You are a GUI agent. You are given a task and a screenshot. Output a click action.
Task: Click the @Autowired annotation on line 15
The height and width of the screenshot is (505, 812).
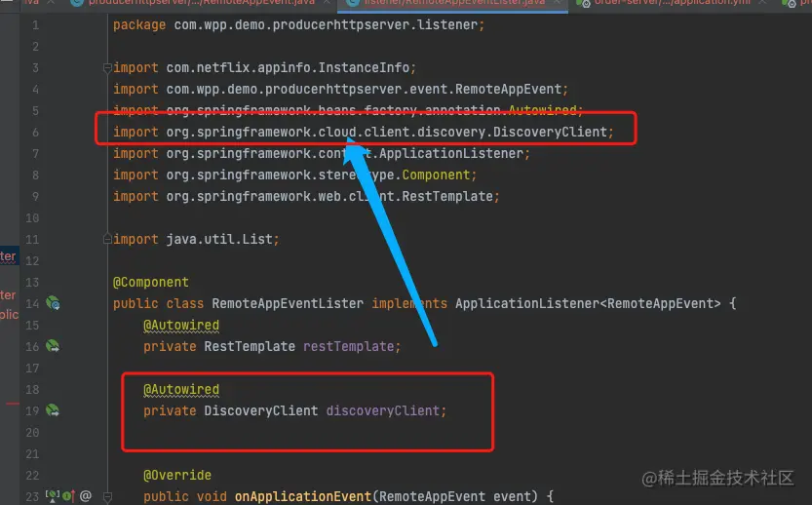pyautogui.click(x=181, y=326)
